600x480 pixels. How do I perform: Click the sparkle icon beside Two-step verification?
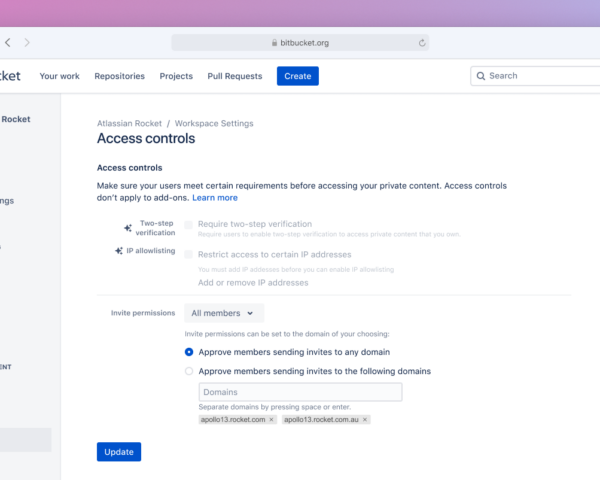[x=128, y=228]
